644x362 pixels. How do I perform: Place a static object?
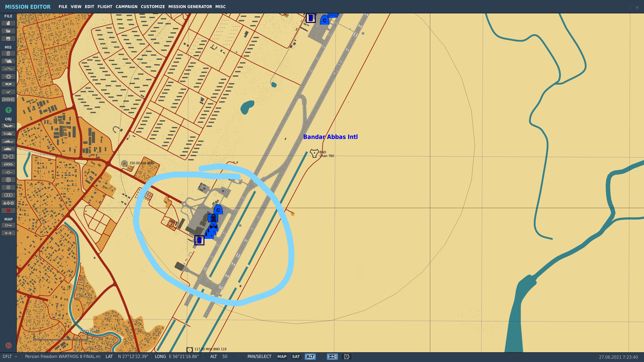click(8, 157)
